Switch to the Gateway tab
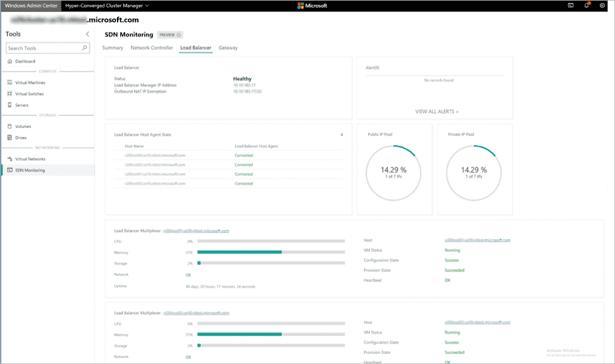 click(228, 48)
